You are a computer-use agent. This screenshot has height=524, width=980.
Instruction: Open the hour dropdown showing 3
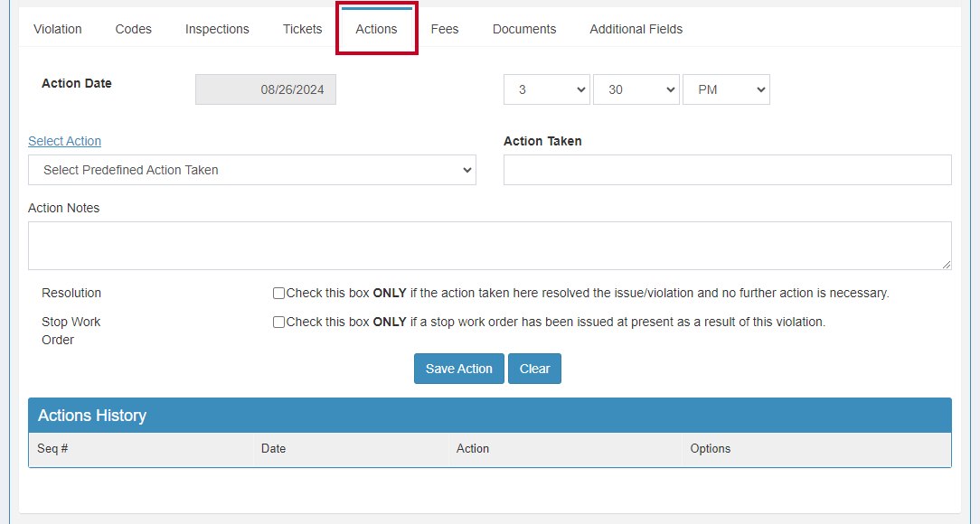pos(547,89)
